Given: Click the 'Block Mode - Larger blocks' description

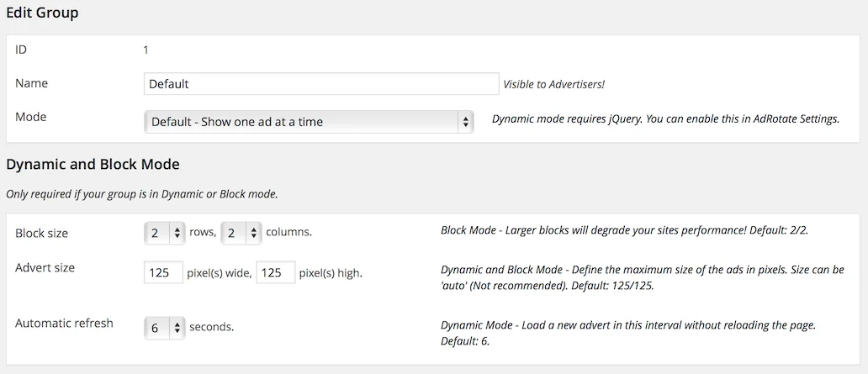Looking at the screenshot, I should [624, 230].
